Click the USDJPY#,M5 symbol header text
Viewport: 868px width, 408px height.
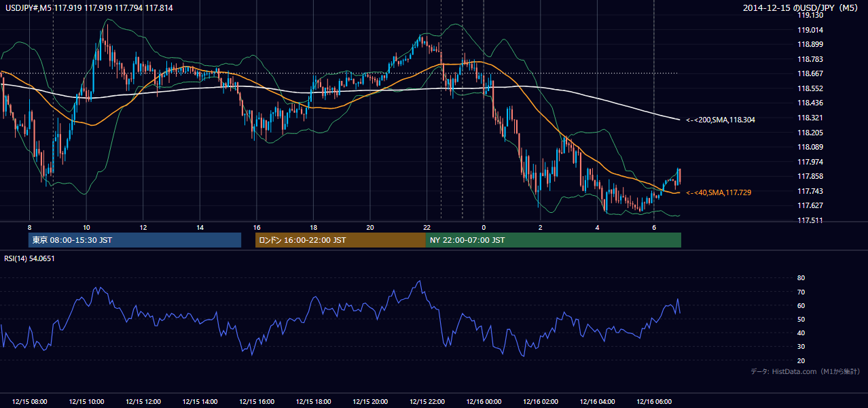click(x=88, y=7)
